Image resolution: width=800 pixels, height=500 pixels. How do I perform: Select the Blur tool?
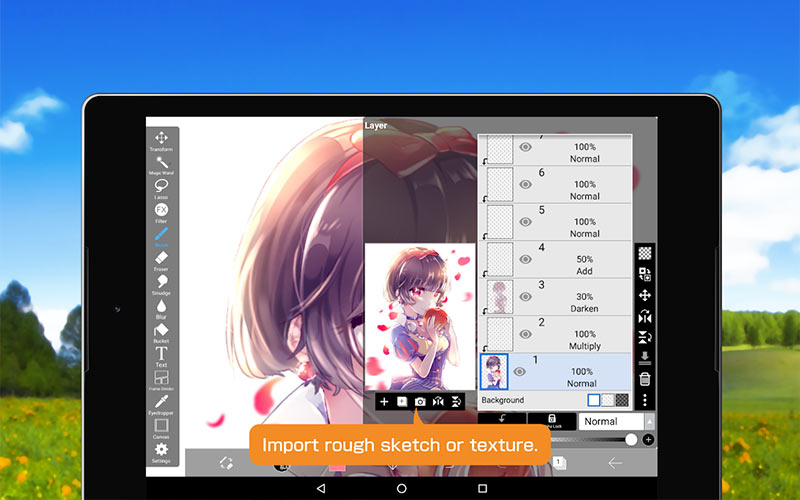point(161,308)
